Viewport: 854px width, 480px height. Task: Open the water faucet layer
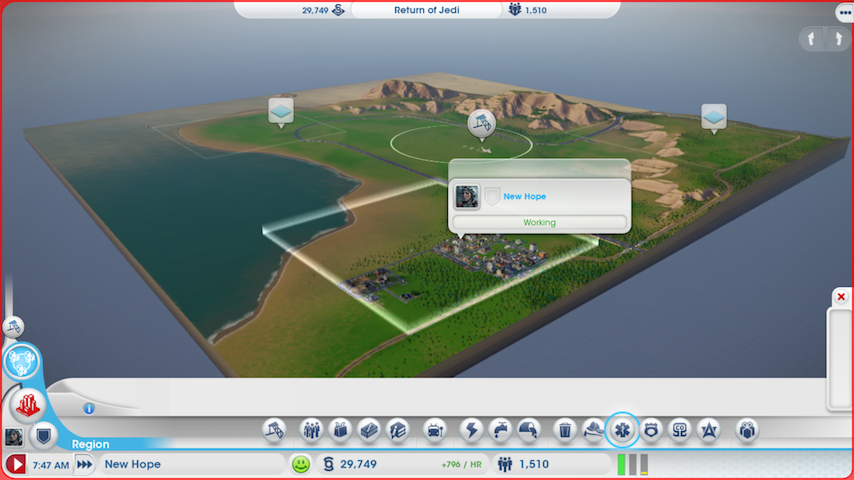500,430
